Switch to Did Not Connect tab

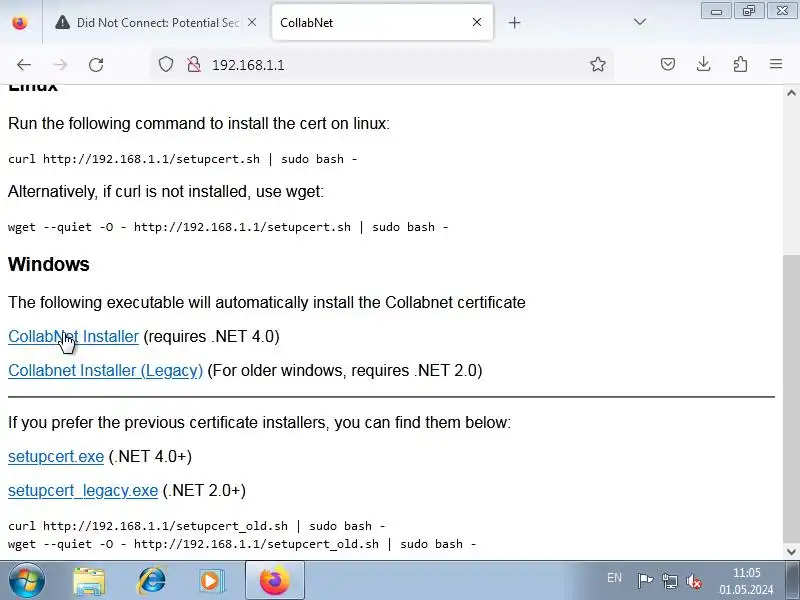click(x=156, y=22)
